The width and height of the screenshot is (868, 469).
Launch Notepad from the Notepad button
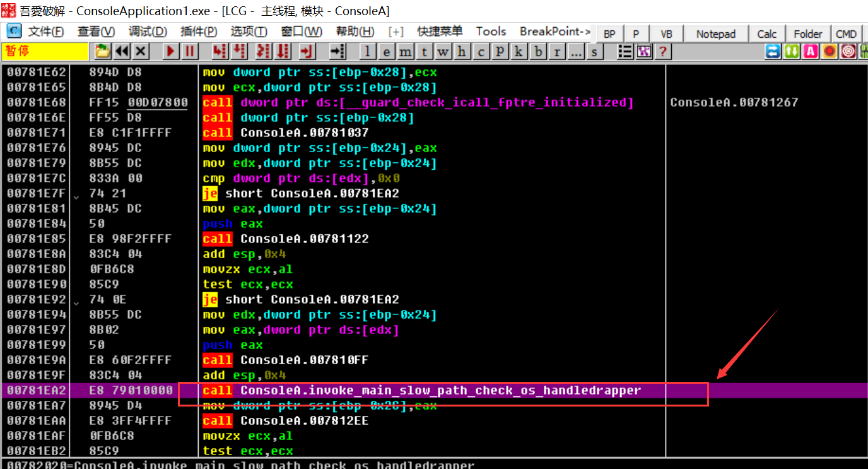716,34
